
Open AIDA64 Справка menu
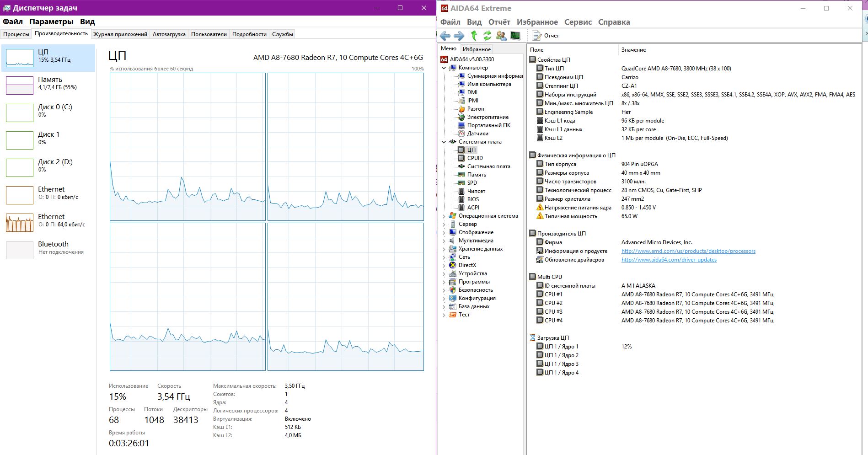click(614, 22)
